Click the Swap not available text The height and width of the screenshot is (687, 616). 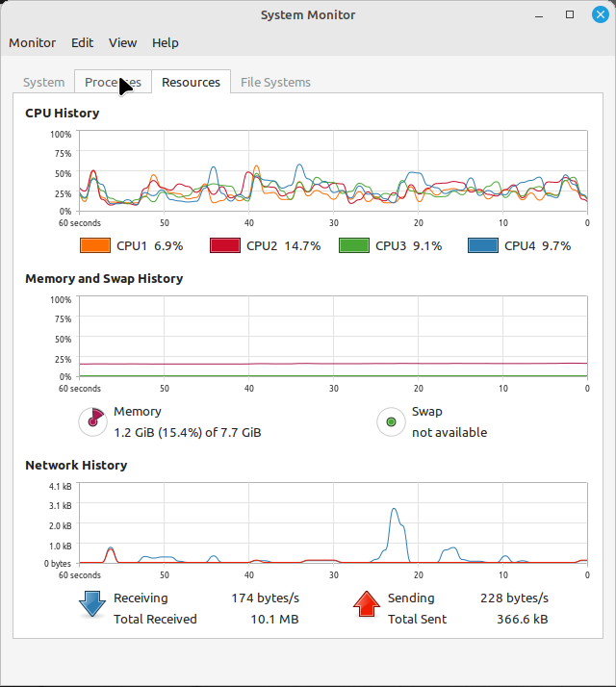(x=449, y=433)
